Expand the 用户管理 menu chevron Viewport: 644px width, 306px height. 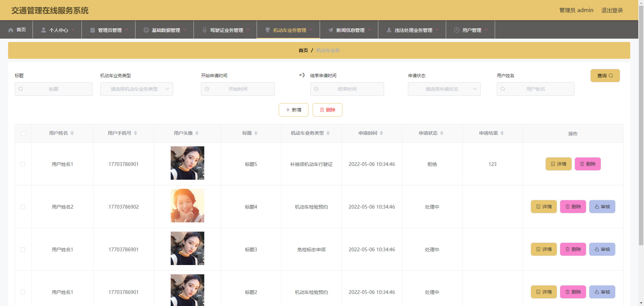486,30
